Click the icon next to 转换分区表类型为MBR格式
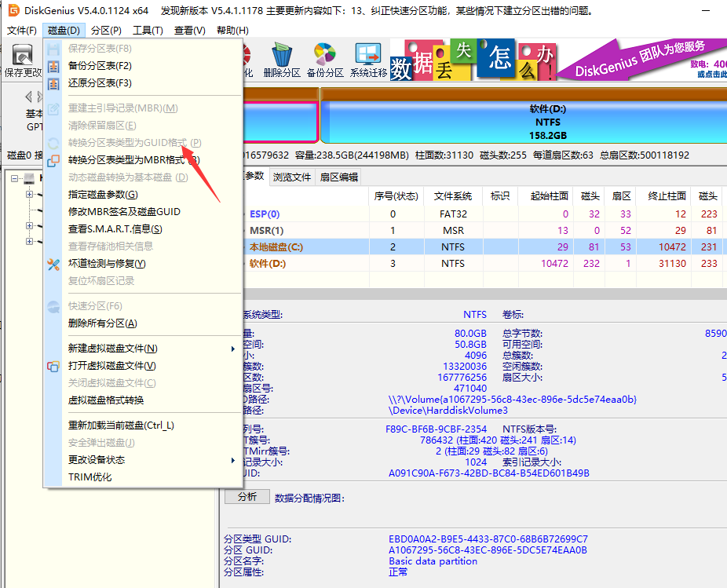The height and width of the screenshot is (588, 727). point(53,159)
